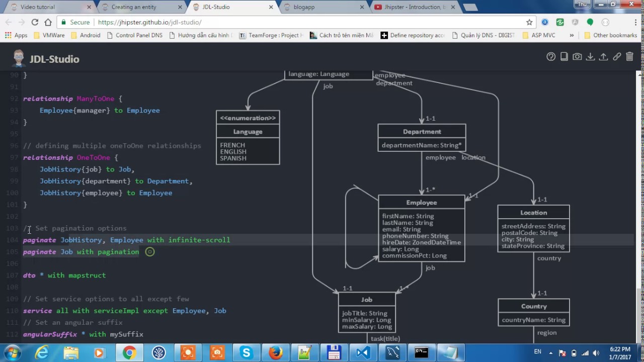The width and height of the screenshot is (644, 362).
Task: Open the grey braces extension icon
Action: click(605, 22)
